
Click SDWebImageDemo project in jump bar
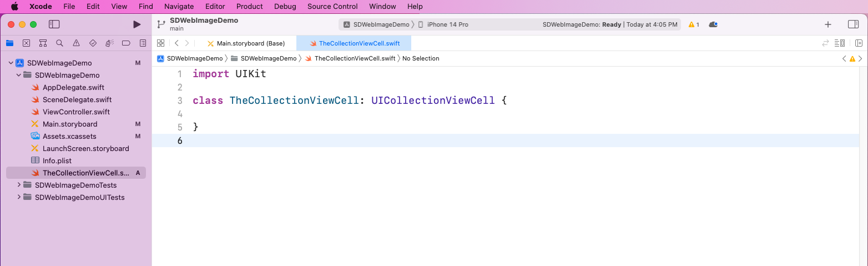coord(190,58)
